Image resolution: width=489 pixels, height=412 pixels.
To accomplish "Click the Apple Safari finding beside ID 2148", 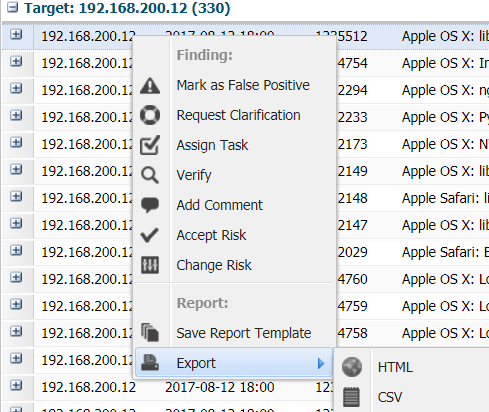I will click(445, 198).
